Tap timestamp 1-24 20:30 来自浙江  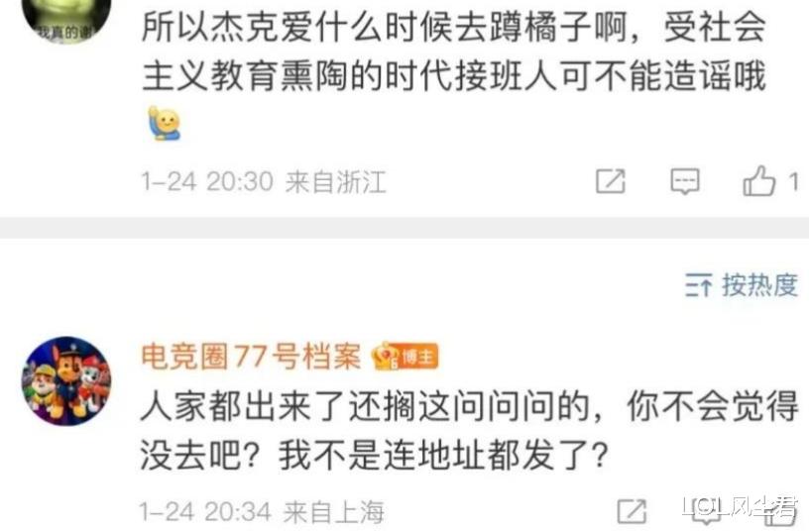pos(264,182)
